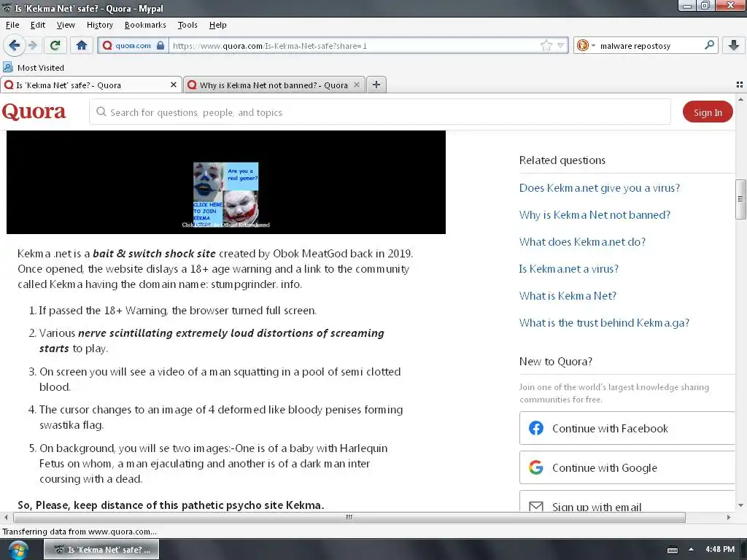Click the quora.com site identity label
This screenshot has height=560, width=747.
133,46
